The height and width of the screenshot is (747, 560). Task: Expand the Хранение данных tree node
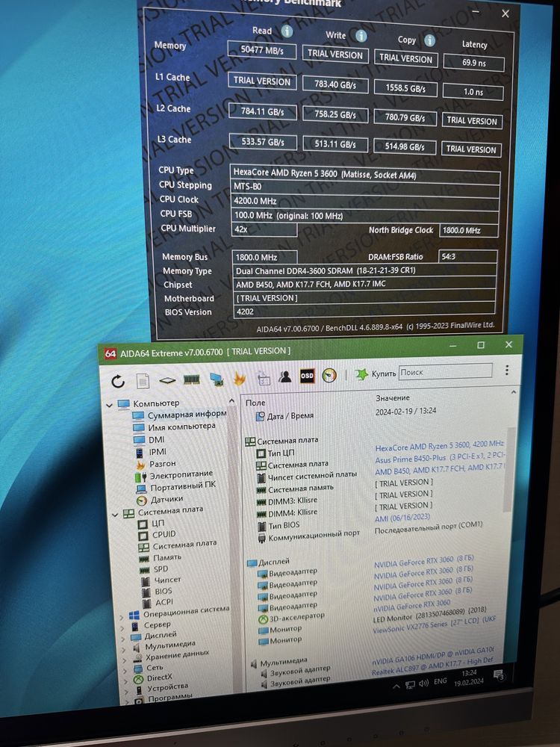click(x=124, y=660)
